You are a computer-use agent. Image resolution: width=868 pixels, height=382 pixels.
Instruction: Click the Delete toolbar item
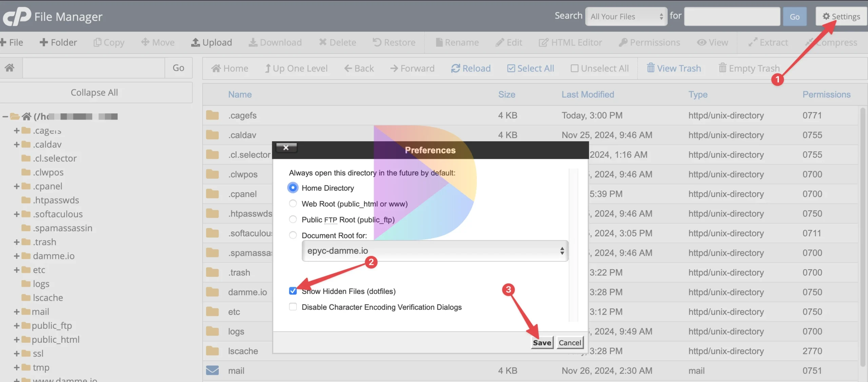(x=337, y=42)
